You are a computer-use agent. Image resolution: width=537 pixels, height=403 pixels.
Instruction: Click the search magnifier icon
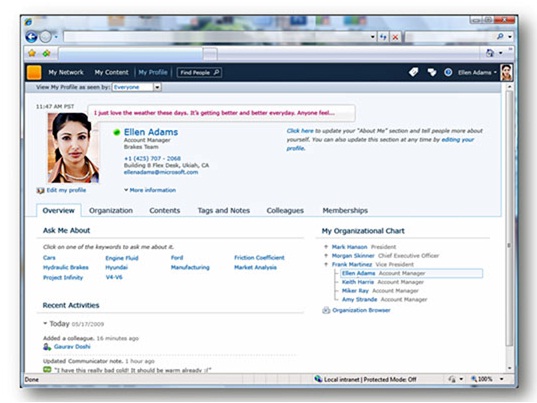500,36
